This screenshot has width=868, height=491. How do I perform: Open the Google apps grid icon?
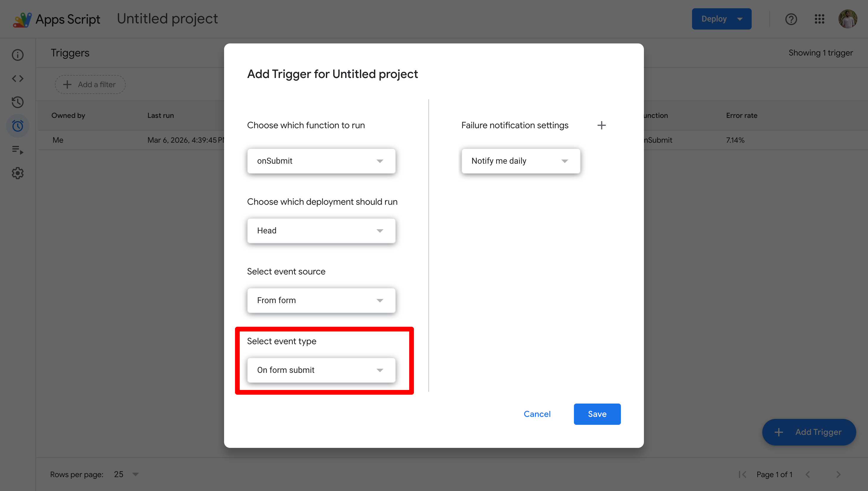pyautogui.click(x=819, y=19)
